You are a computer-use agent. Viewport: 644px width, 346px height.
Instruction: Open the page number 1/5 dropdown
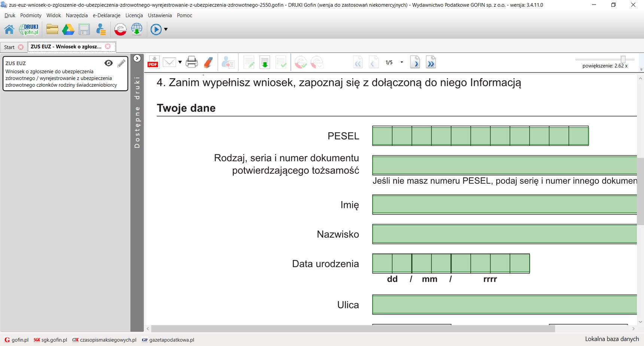tap(402, 62)
